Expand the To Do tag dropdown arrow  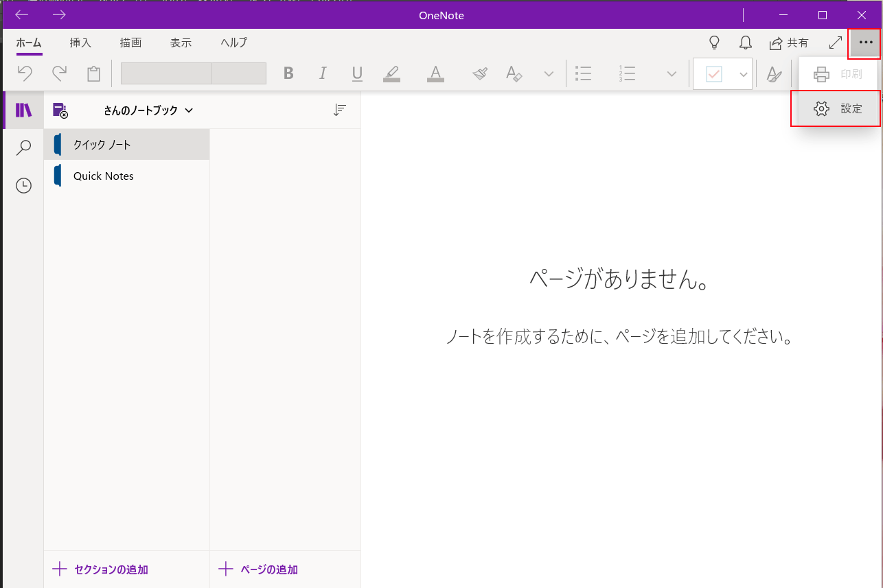point(743,74)
